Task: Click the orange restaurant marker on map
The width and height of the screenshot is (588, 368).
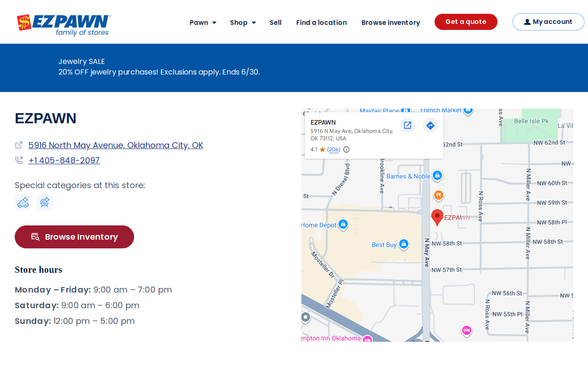Action: (x=439, y=195)
